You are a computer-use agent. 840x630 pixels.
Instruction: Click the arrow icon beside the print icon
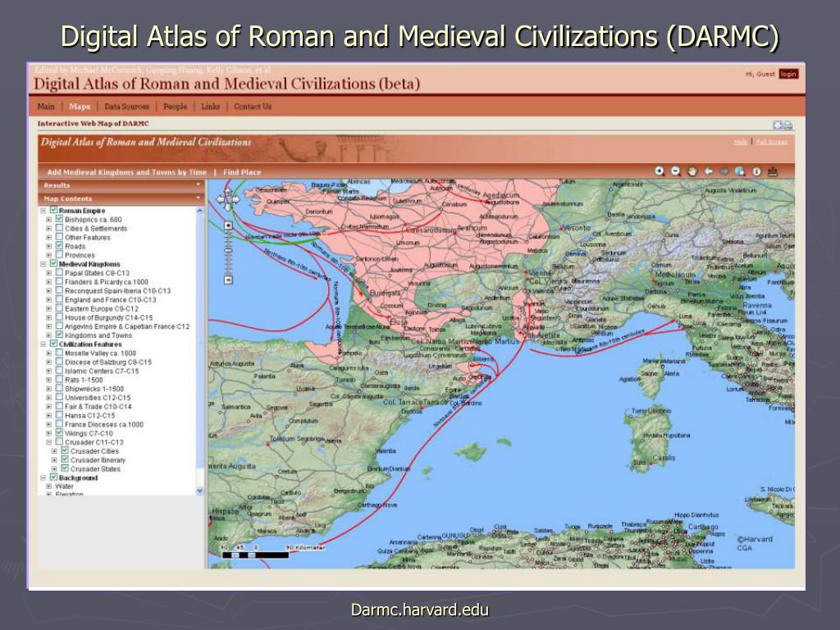778,125
